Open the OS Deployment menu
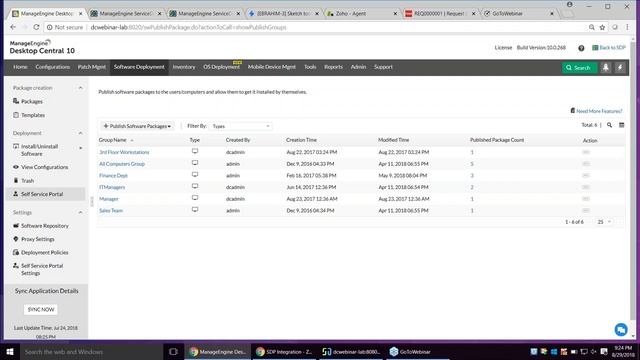This screenshot has height=360, width=640. (221, 67)
